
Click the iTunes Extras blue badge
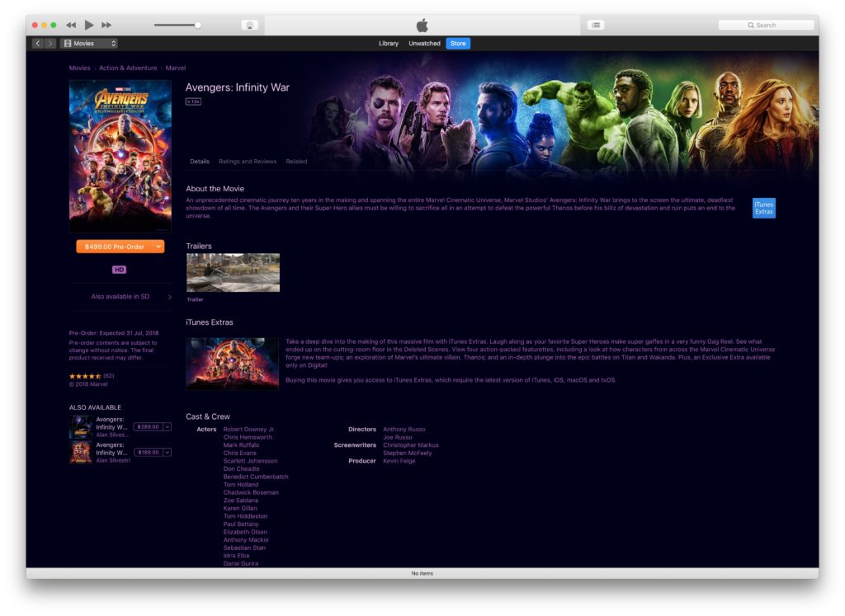763,208
